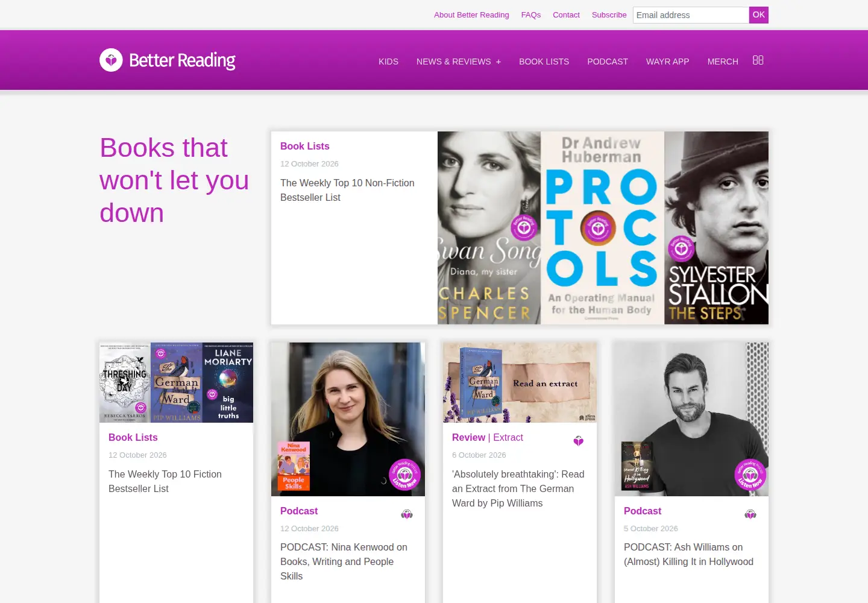Click Sylvester Stallone The Steps cover
This screenshot has width=868, height=603.
(716, 228)
